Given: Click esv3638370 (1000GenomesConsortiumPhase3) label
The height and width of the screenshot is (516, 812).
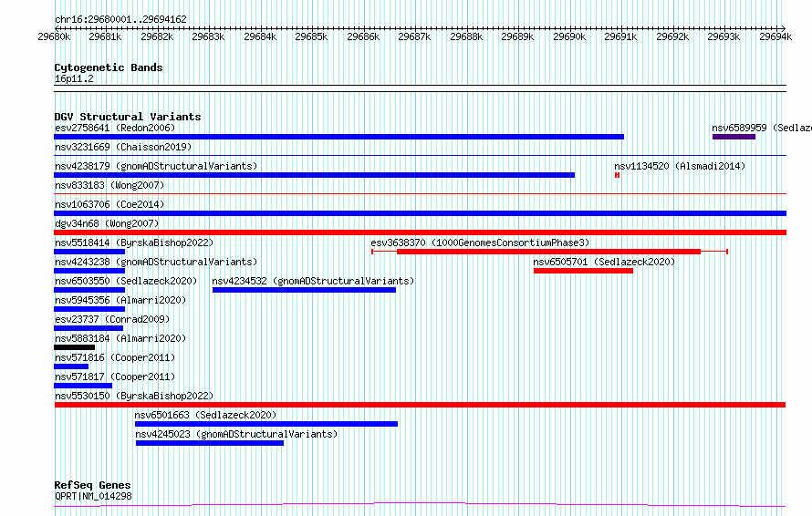Looking at the screenshot, I should click(480, 243).
